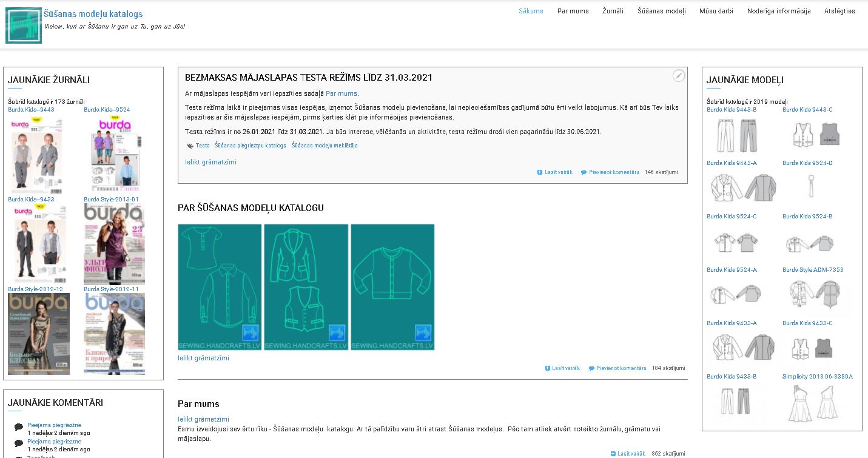Click the Šūšanas modeļu katalogs site title
868x458 pixels.
(x=93, y=14)
